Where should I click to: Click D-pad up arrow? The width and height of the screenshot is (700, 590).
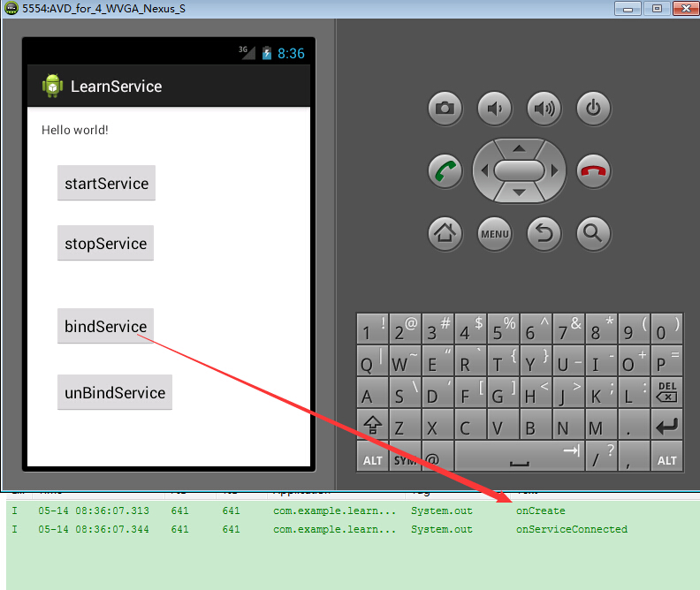pos(519,148)
